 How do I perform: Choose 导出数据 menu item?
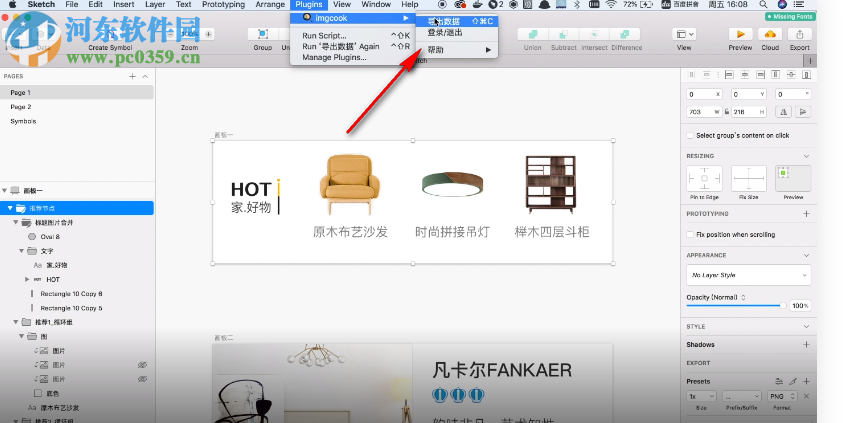[456, 21]
